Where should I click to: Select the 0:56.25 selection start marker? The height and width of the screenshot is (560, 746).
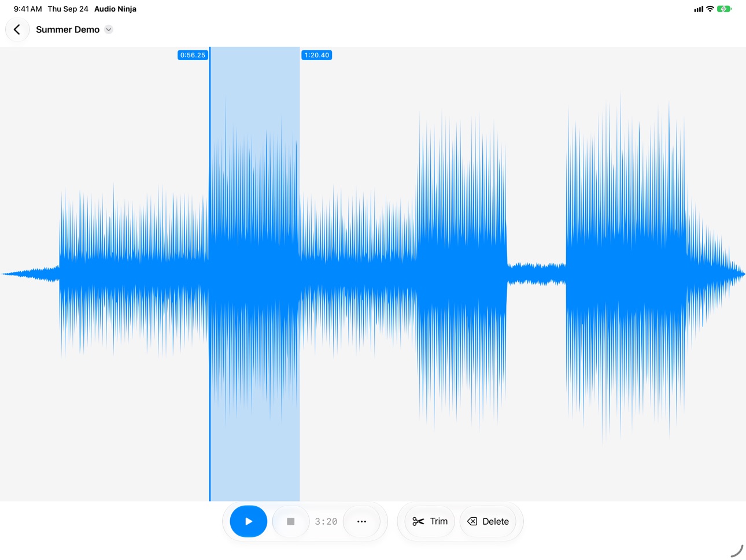tap(193, 55)
